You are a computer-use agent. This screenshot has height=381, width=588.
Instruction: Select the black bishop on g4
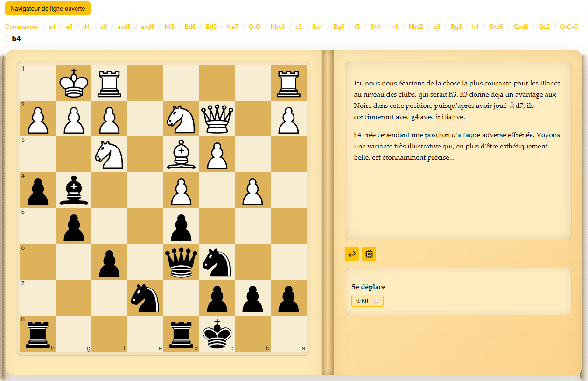(x=74, y=190)
